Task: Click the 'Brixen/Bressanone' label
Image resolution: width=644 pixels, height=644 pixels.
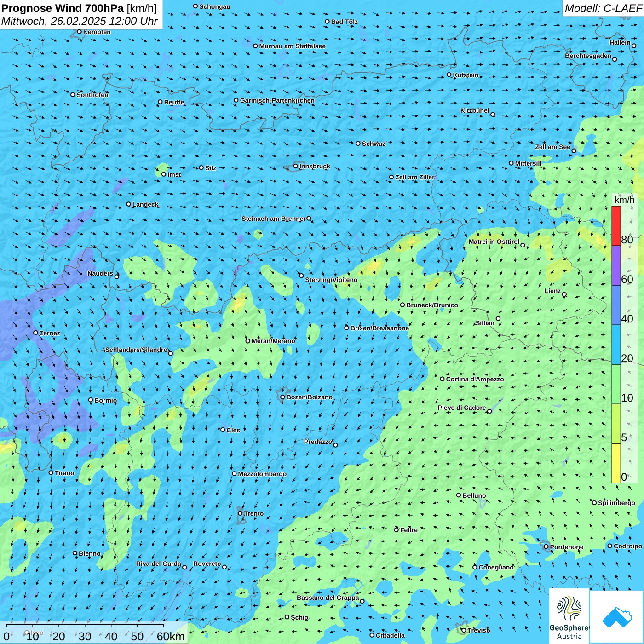Action: tap(379, 328)
